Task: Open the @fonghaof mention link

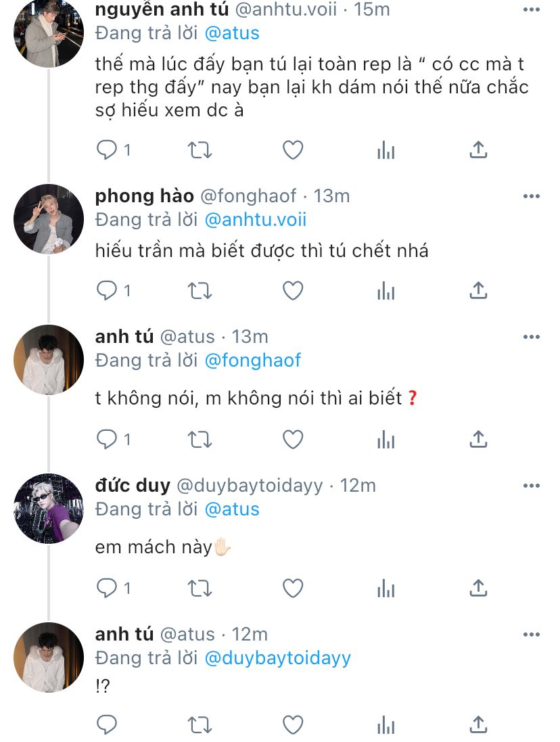Action: click(252, 361)
